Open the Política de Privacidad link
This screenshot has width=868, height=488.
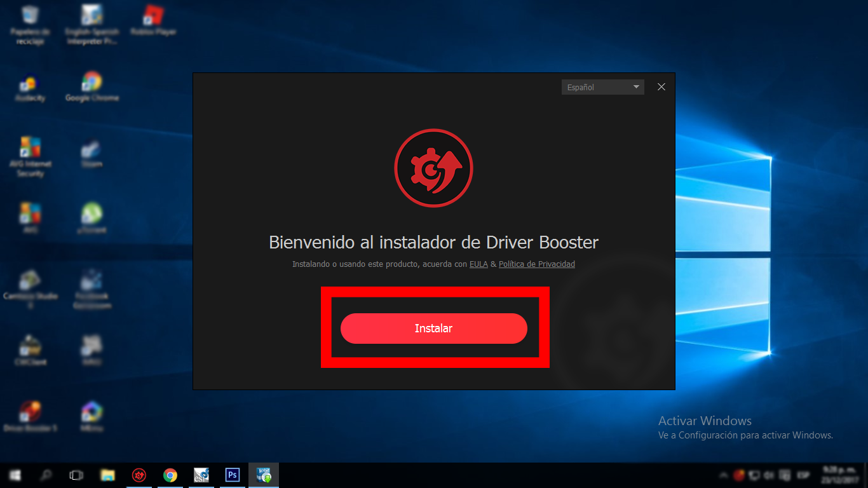(537, 264)
